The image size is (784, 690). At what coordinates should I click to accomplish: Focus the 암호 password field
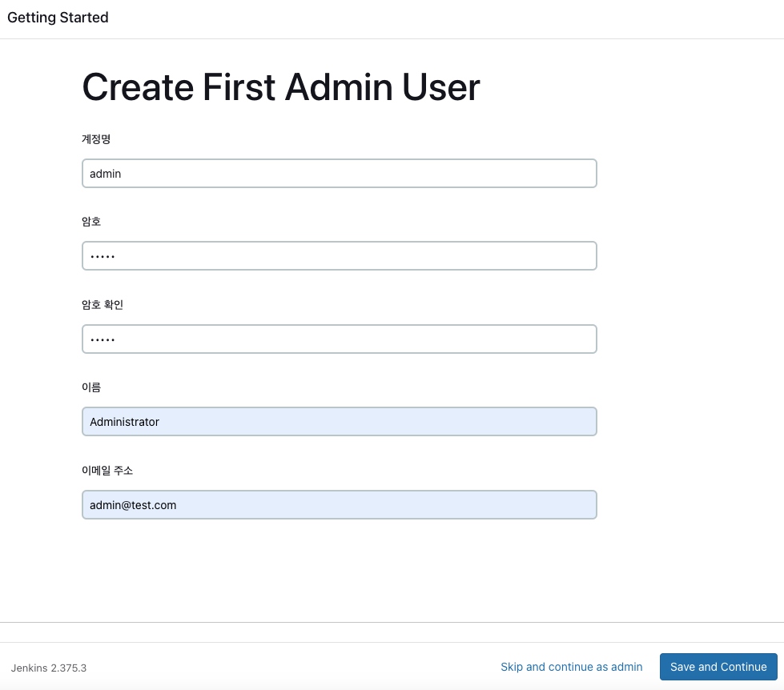pyautogui.click(x=339, y=256)
